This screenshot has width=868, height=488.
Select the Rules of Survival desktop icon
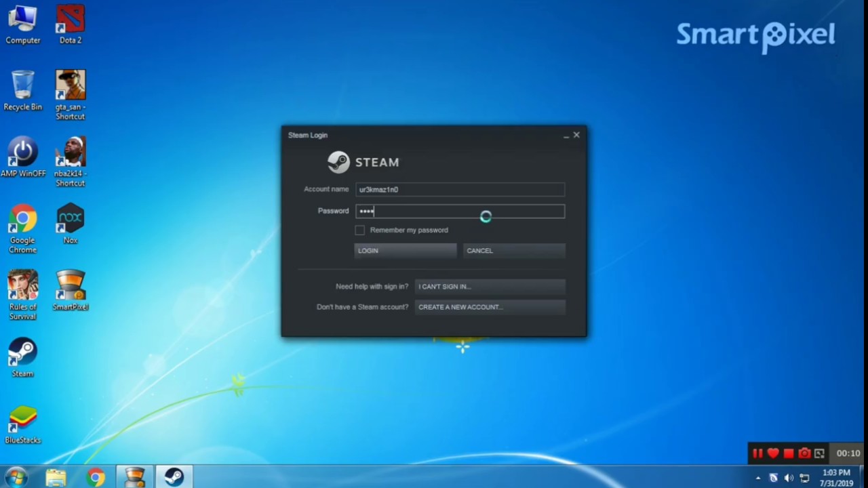point(22,295)
